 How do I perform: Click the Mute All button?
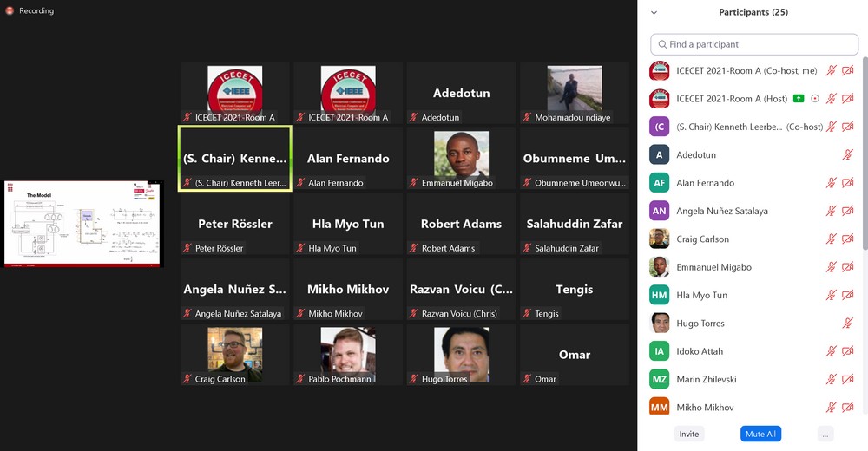pyautogui.click(x=760, y=434)
